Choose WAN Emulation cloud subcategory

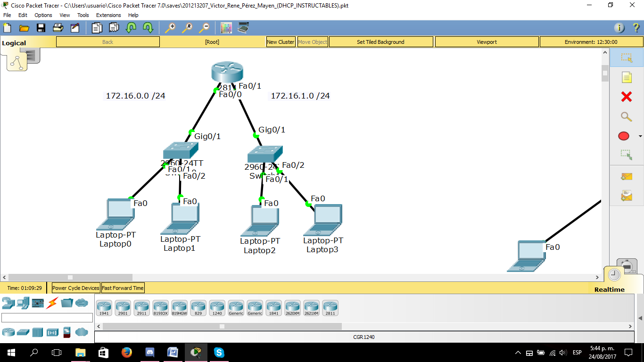pyautogui.click(x=82, y=332)
